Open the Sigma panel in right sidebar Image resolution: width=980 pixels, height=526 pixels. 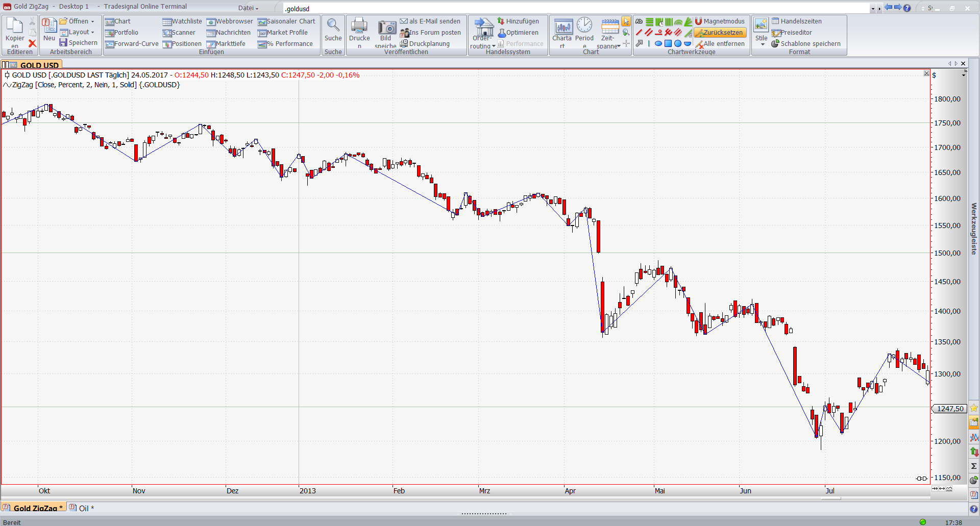[974, 466]
